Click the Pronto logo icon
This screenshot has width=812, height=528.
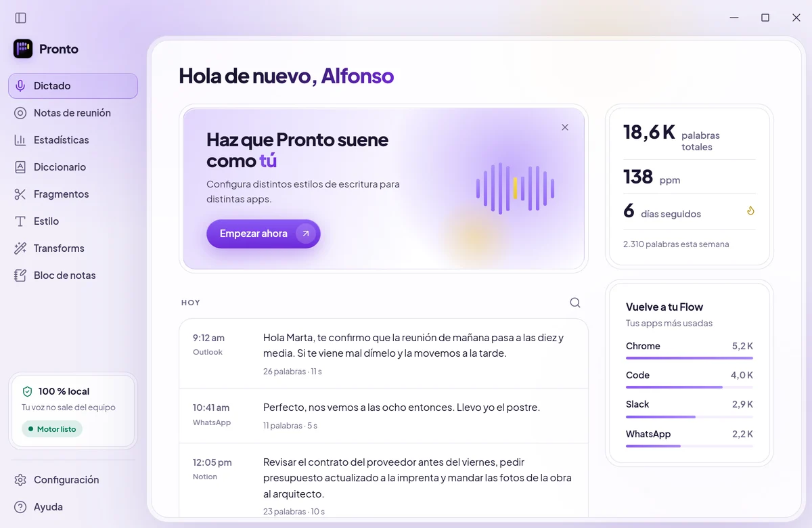(x=23, y=49)
